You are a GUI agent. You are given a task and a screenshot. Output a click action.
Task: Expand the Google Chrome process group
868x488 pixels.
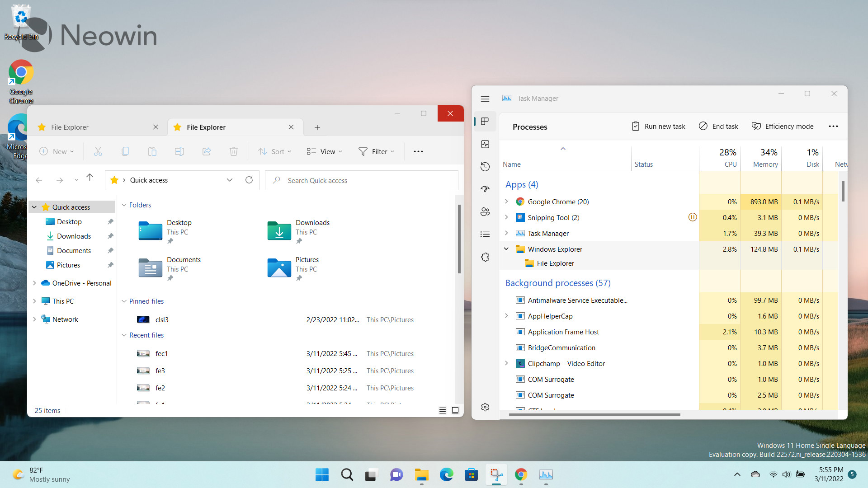pyautogui.click(x=506, y=202)
